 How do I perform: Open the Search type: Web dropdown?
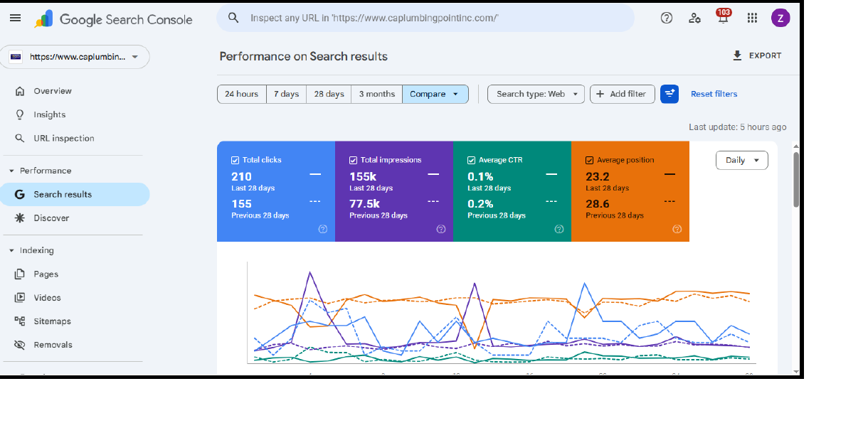click(536, 94)
